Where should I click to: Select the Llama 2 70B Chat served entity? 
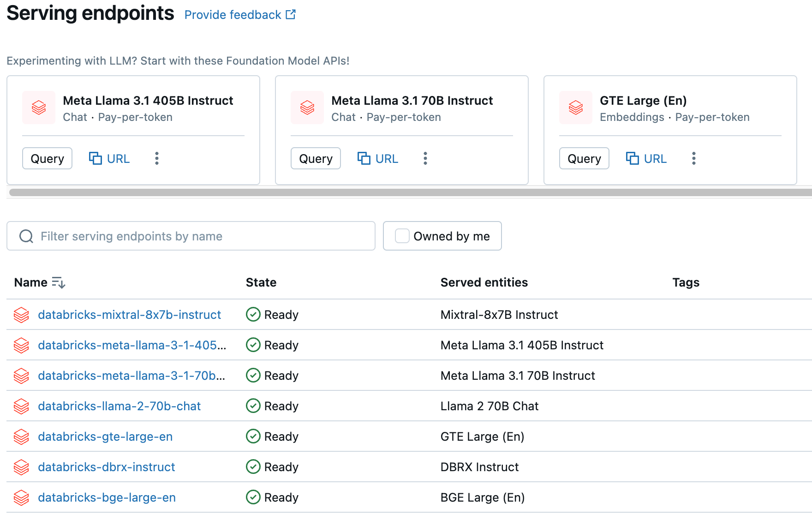point(490,406)
